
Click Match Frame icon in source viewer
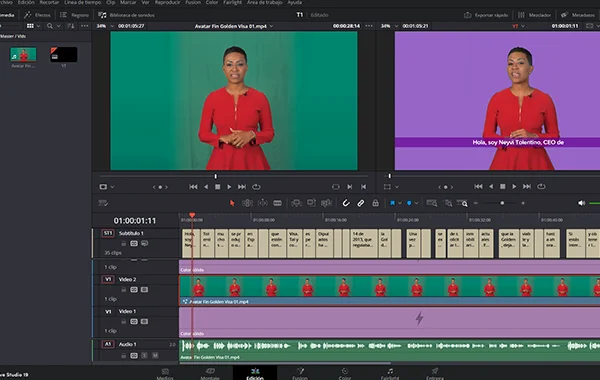(336, 187)
